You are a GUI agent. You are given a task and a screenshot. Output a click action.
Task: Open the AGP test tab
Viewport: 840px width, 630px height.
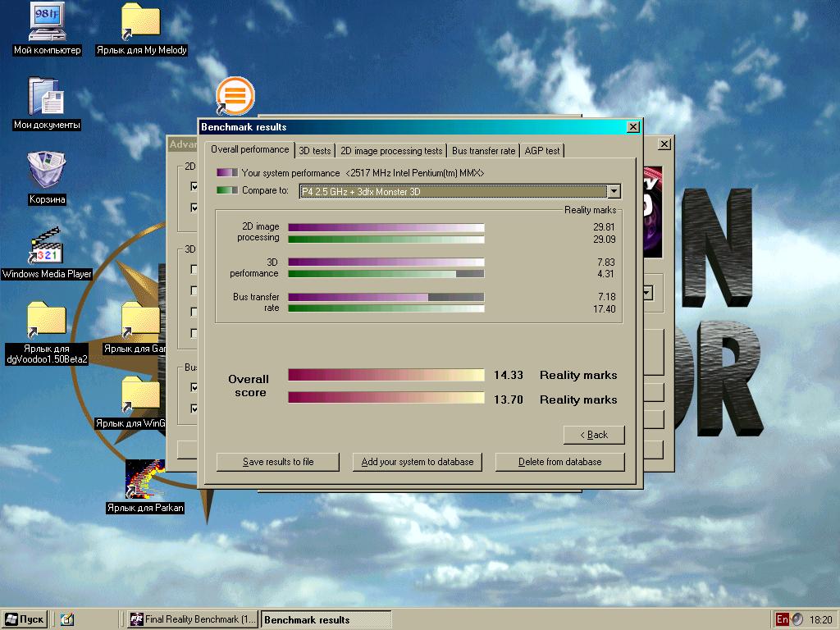541,151
